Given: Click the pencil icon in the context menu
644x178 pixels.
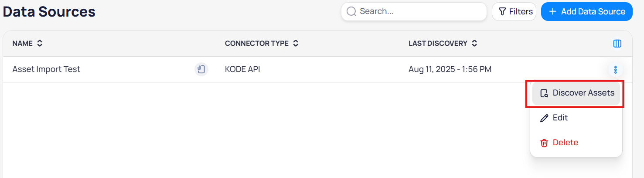Looking at the screenshot, I should [x=544, y=118].
